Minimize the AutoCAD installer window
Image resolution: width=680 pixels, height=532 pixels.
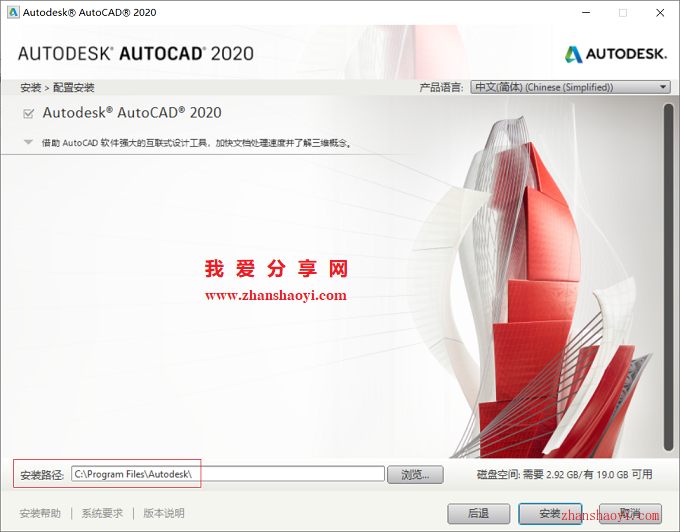586,13
